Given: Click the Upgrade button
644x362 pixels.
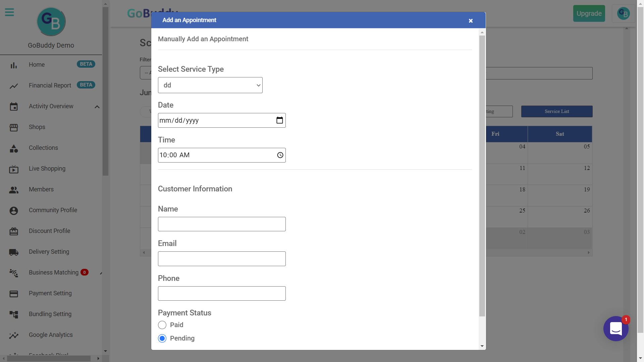Looking at the screenshot, I should 589,14.
